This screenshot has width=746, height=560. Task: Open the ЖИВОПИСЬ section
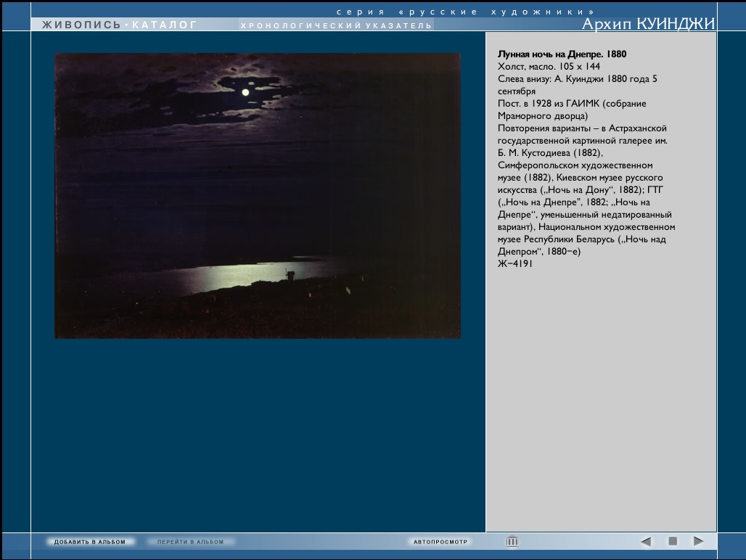coord(81,25)
